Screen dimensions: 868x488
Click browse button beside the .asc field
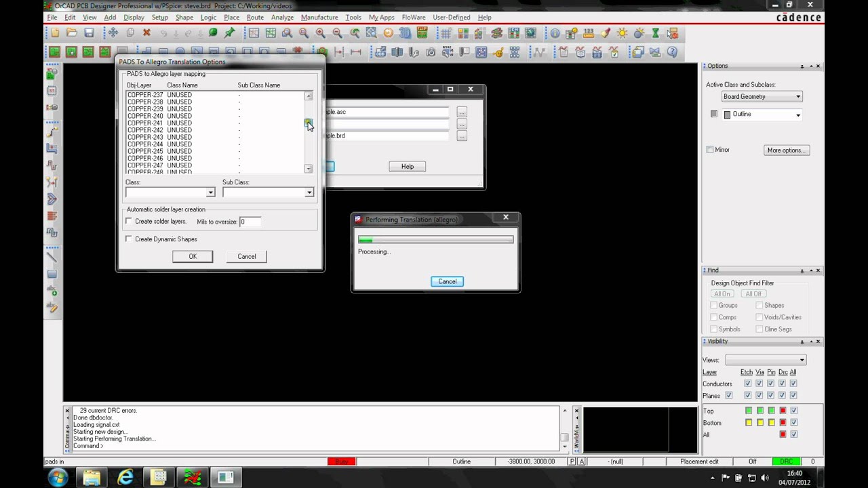[x=462, y=112]
